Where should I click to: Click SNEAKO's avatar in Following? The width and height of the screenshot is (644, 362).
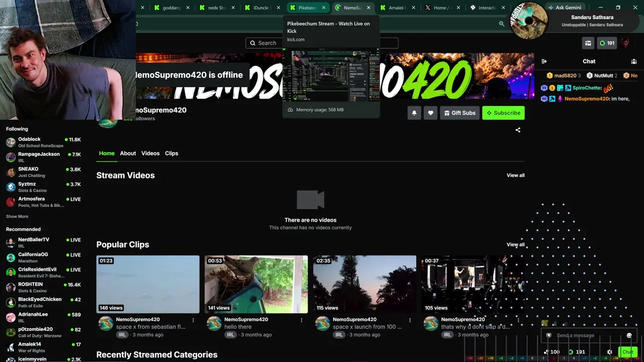(11, 172)
